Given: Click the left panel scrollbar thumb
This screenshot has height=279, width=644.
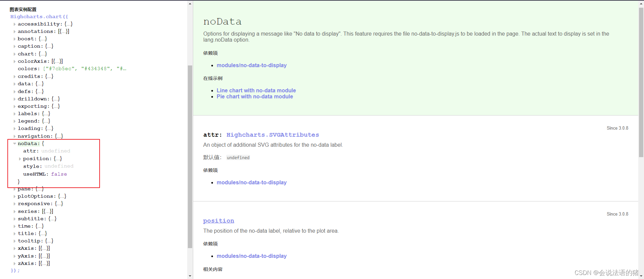Looking at the screenshot, I should [190, 156].
